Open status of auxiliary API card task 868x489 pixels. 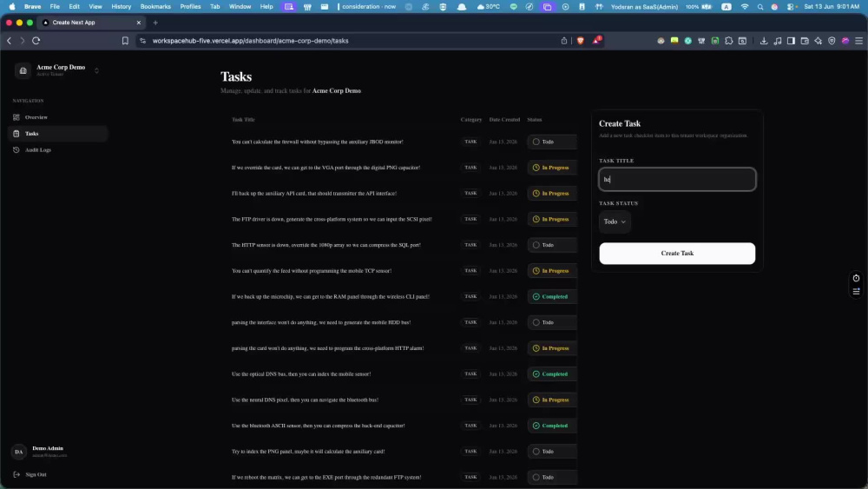click(552, 194)
